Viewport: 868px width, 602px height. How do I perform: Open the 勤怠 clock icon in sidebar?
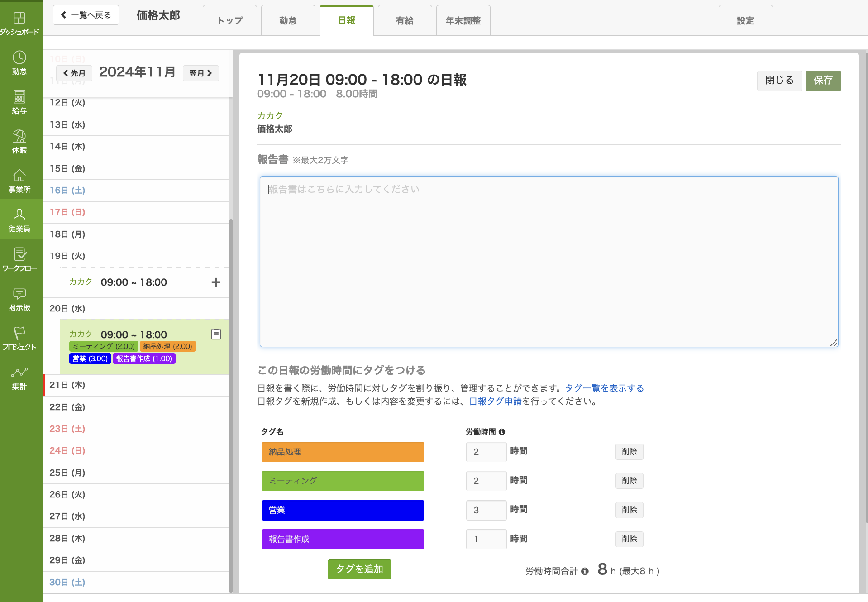(x=19, y=58)
